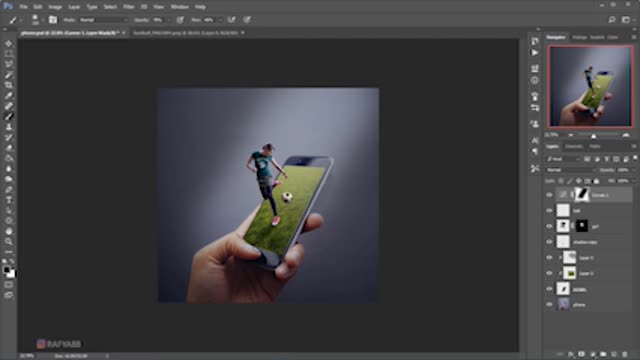
Task: Select the Clone Stamp tool
Action: 9,127
